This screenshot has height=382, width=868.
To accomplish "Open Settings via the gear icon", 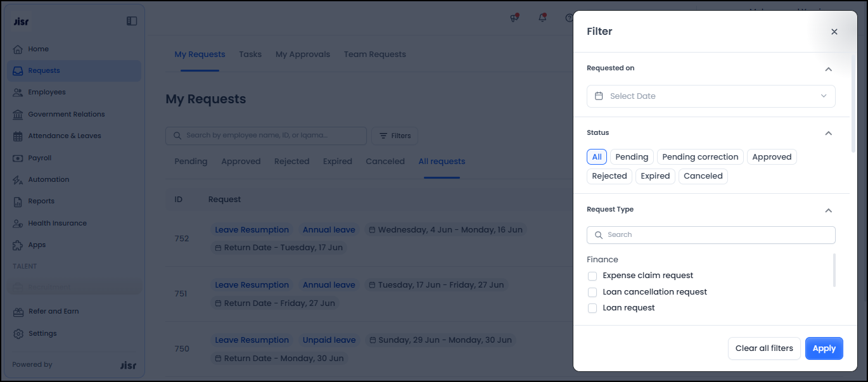I will [x=18, y=334].
